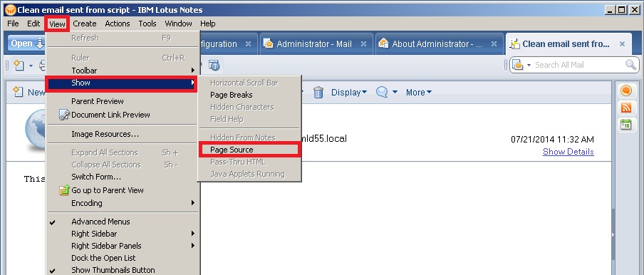Click the New message toolbar icon
The height and width of the screenshot is (275, 644).
coord(19,65)
